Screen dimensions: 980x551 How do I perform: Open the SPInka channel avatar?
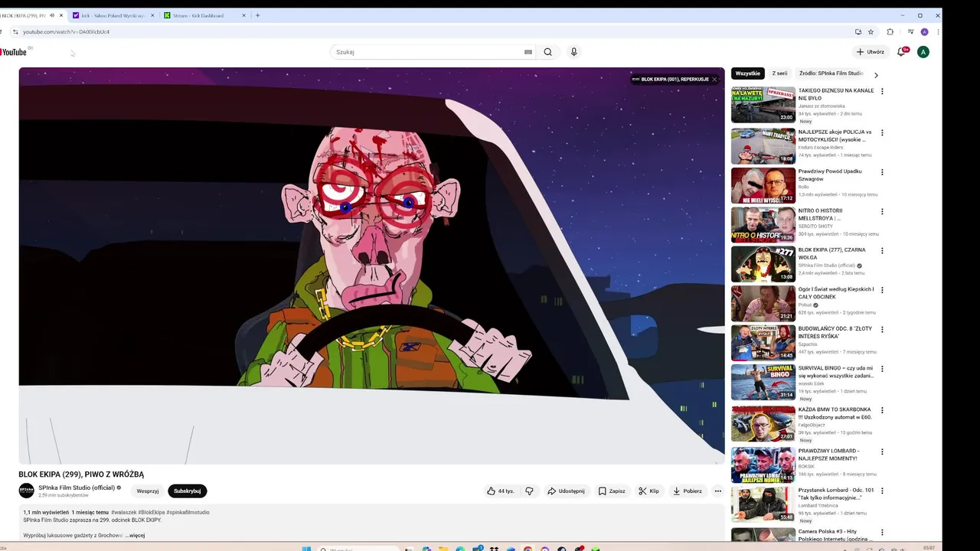(x=27, y=491)
